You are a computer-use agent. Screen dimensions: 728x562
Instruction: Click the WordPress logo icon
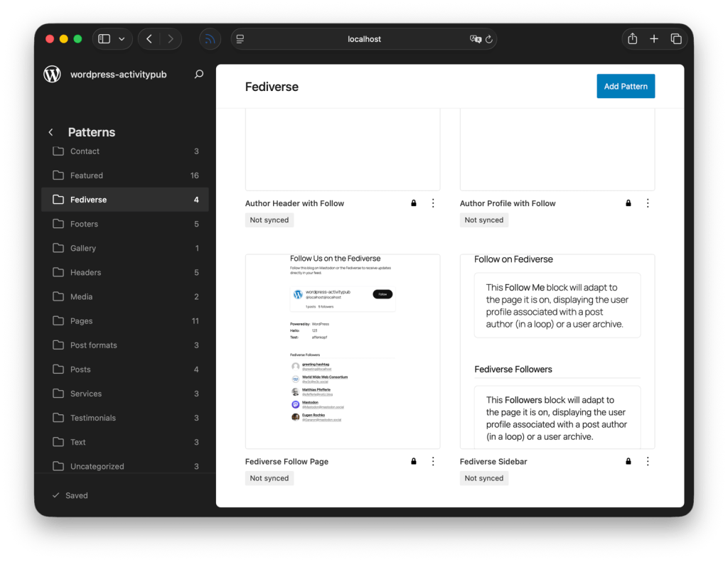[52, 73]
